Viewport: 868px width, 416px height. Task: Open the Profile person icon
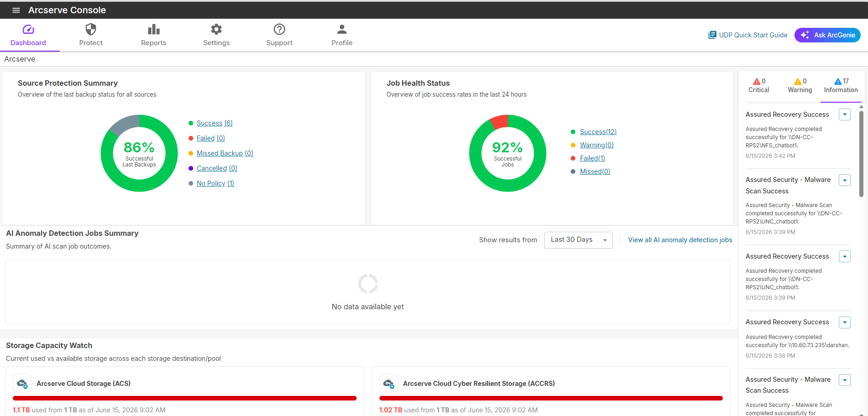point(342,29)
